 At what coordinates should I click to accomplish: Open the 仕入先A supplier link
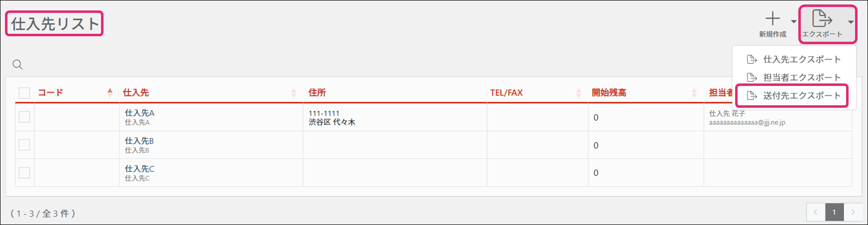[139, 113]
